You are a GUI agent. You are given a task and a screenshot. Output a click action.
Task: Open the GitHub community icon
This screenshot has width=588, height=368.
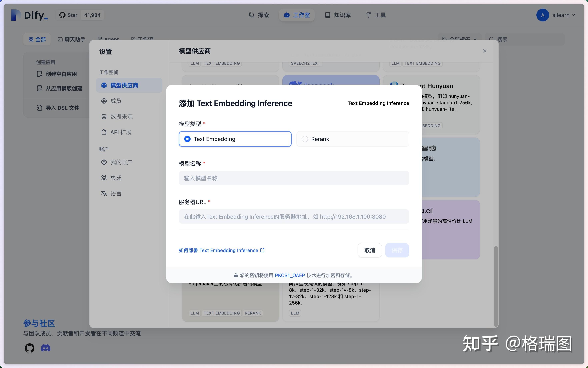pos(29,348)
